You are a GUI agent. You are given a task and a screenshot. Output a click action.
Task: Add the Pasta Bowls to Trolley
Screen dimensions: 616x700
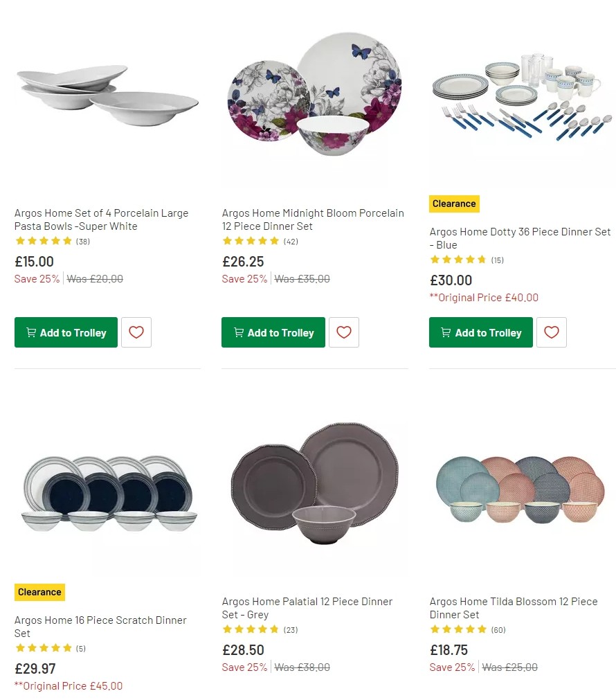66,332
